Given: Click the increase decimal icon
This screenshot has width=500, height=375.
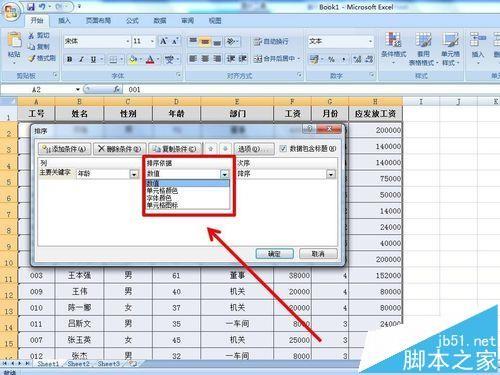Looking at the screenshot, I should (x=357, y=59).
